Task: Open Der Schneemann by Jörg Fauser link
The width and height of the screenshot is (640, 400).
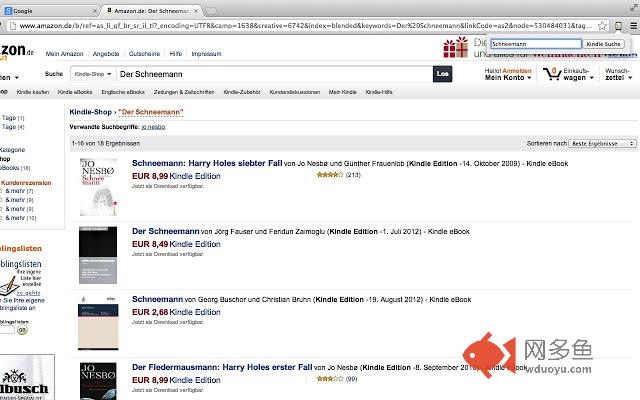Action: pos(166,231)
